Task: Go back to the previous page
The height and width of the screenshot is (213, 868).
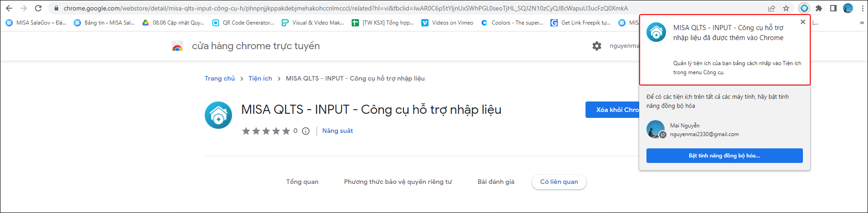Action: pyautogui.click(x=9, y=8)
